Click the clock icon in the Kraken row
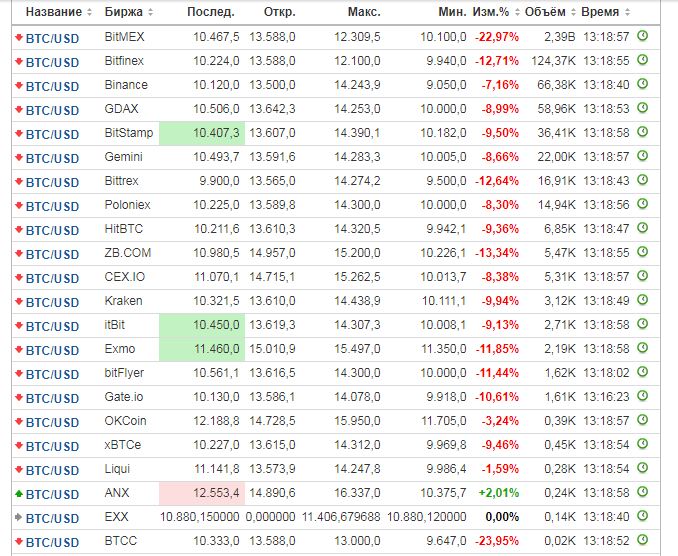 point(643,300)
